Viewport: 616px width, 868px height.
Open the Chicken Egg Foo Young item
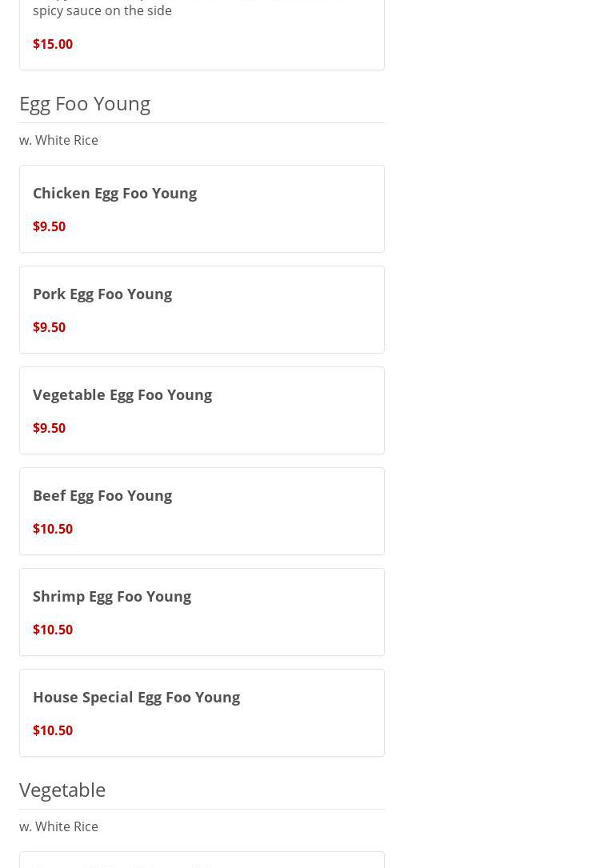[202, 208]
